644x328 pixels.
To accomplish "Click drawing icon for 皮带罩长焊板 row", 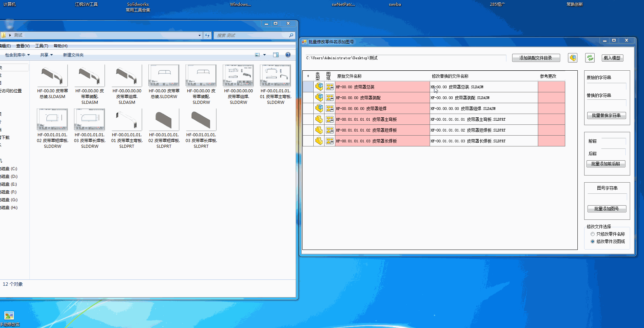I will (330, 141).
